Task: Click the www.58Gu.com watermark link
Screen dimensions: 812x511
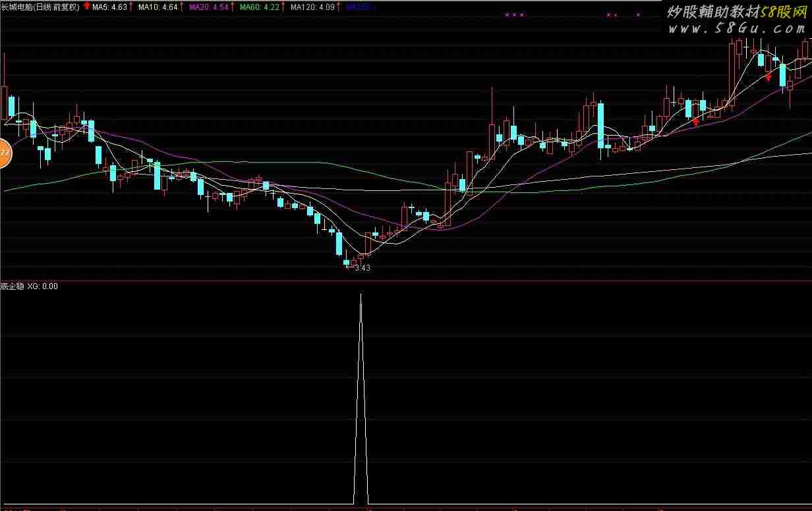Action: [x=736, y=28]
